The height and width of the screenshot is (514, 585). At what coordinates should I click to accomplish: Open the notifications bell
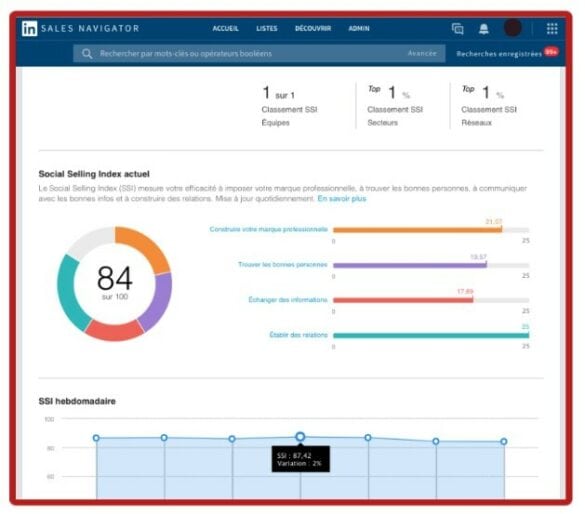point(484,28)
